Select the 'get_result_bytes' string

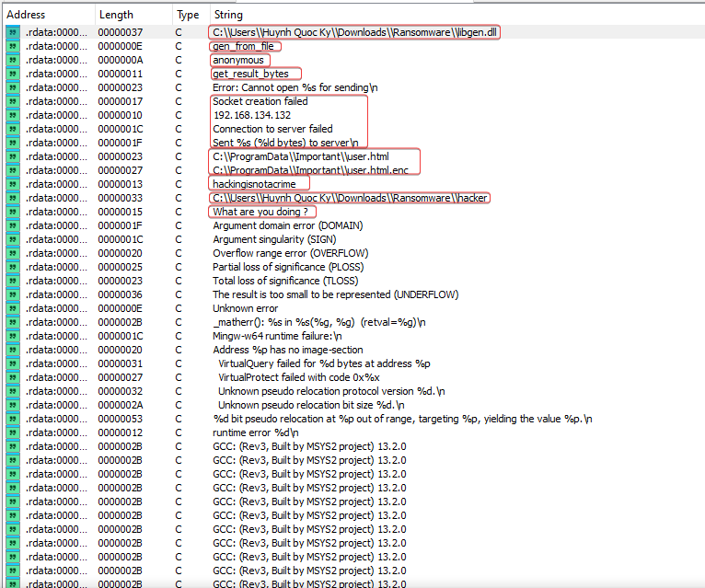(250, 74)
